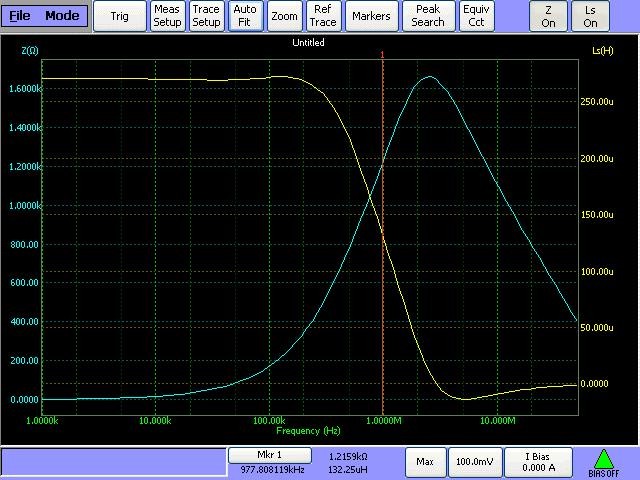Toggle the BIAS OFF indicator icon
Image resolution: width=640 pixels, height=480 pixels.
(x=604, y=463)
